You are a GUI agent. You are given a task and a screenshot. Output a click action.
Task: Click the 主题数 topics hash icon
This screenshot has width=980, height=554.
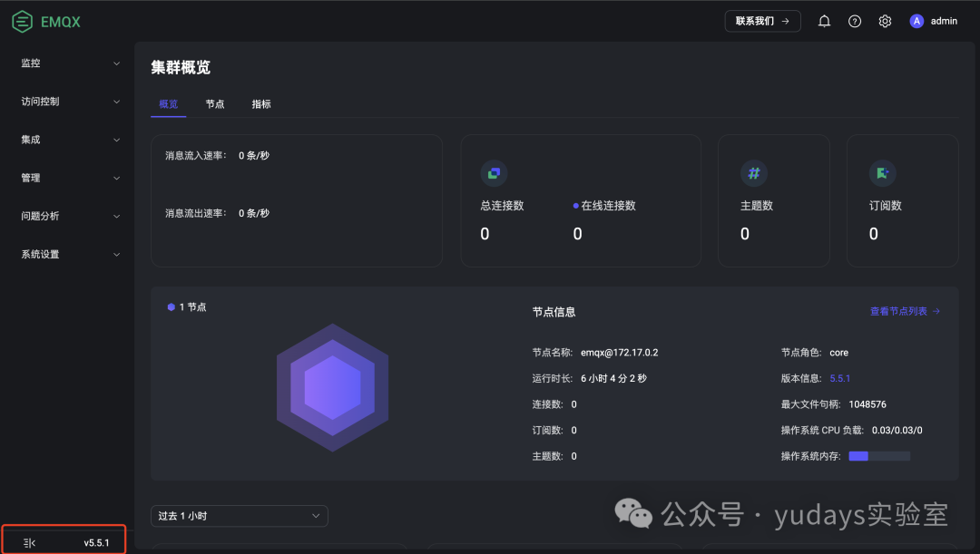pyautogui.click(x=754, y=173)
